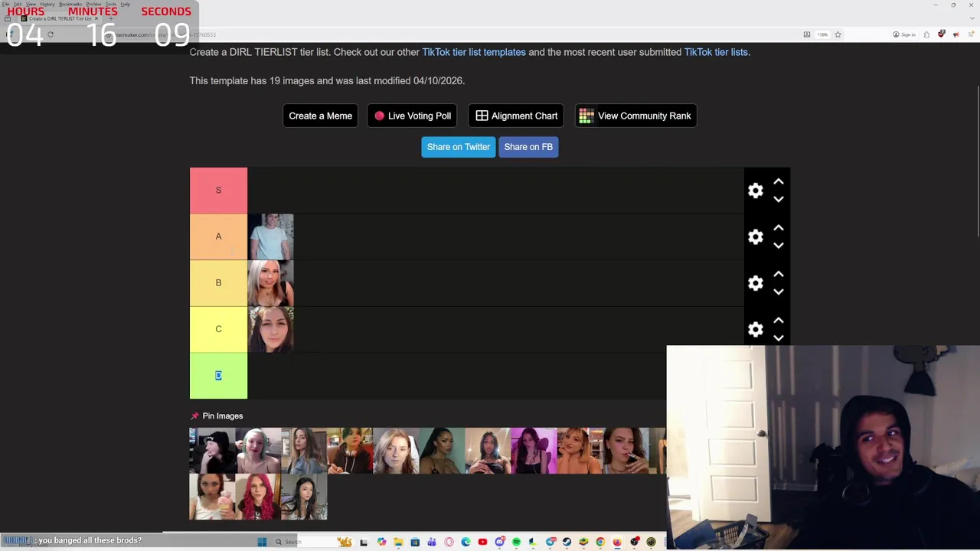Select the pink S tier label

click(218, 191)
